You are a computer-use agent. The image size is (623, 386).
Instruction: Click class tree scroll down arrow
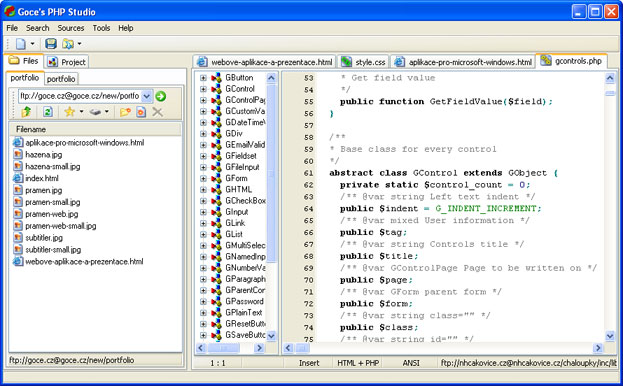(271, 336)
